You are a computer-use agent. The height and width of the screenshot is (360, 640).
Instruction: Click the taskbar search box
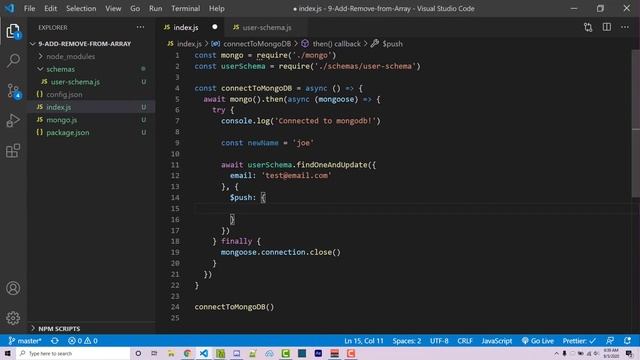[73, 353]
